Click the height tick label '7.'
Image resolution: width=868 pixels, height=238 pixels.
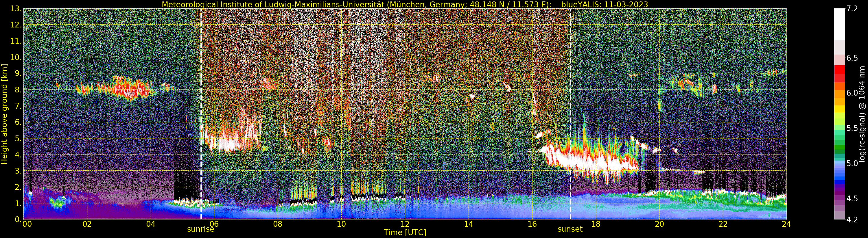[18, 106]
